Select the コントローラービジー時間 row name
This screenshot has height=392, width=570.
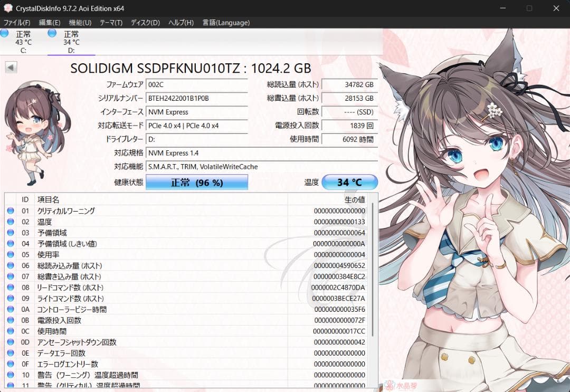tap(72, 310)
